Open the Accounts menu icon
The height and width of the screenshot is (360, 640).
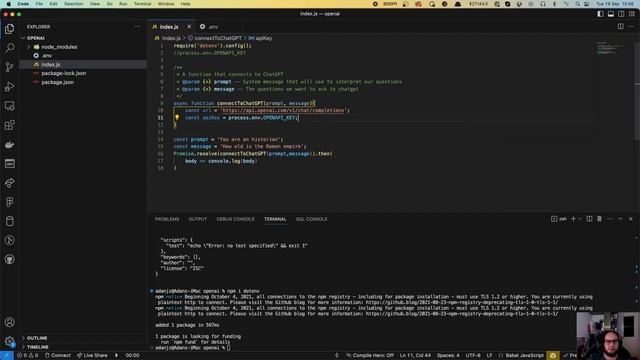click(x=9, y=322)
